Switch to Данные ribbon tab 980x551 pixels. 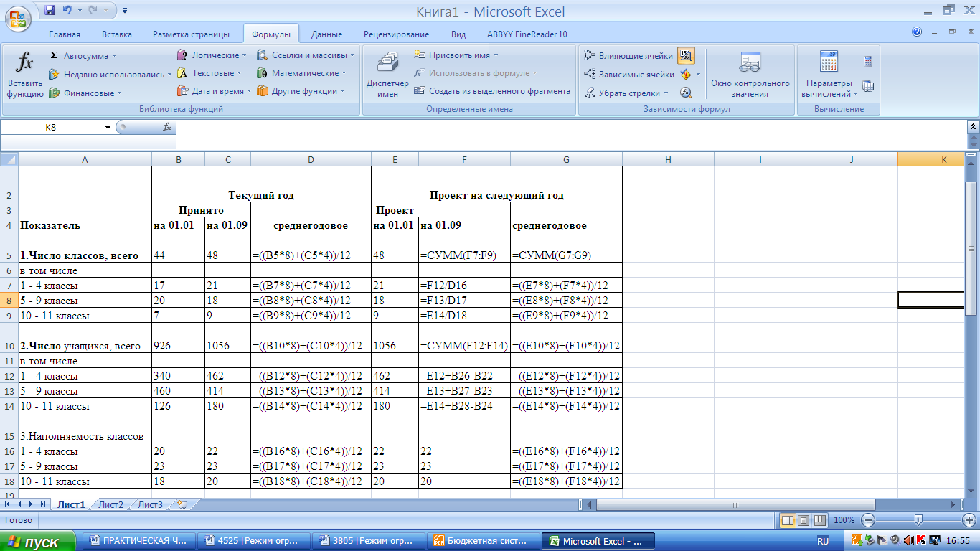pos(326,34)
